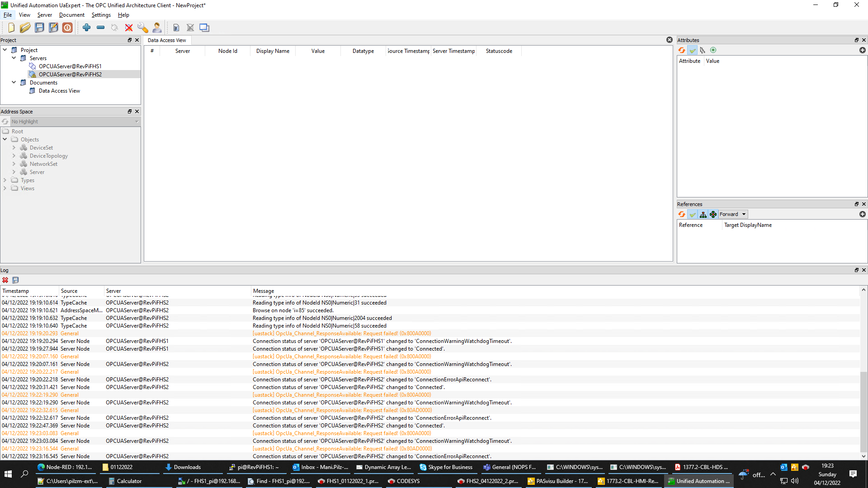Image resolution: width=868 pixels, height=488 pixels.
Task: Select Data Access View under Documents
Action: (59, 90)
